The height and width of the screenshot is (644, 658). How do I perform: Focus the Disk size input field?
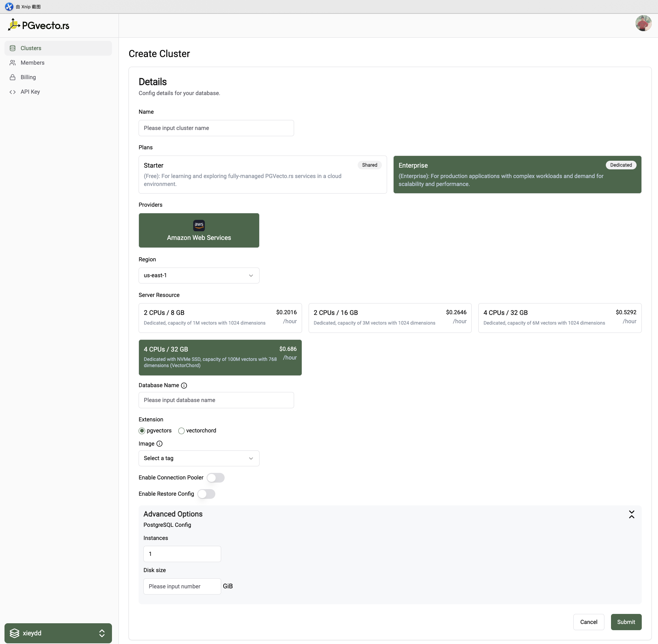pyautogui.click(x=182, y=586)
